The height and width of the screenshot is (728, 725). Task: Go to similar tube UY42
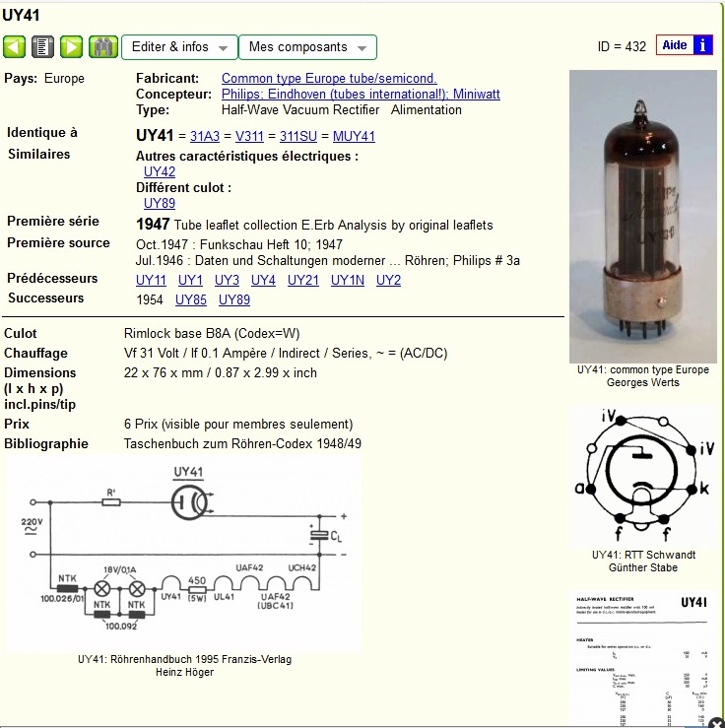click(x=160, y=171)
